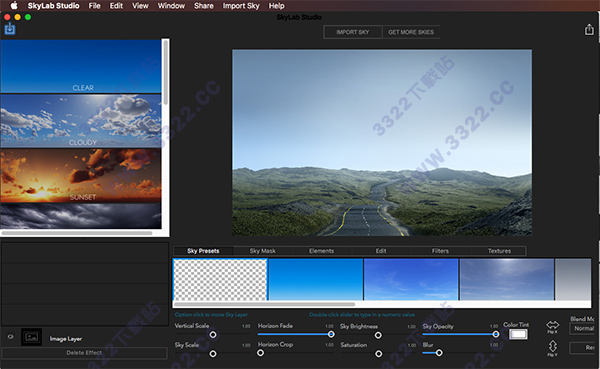Toggle Image Layer visibility eye
The width and height of the screenshot is (600, 369).
click(x=11, y=337)
